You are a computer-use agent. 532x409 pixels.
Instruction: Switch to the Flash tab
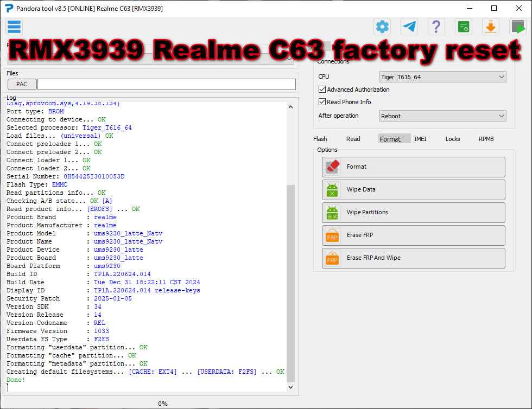point(320,139)
